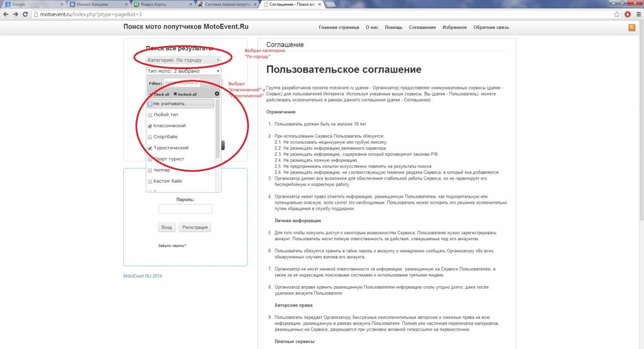Close the Google tab
The width and height of the screenshot is (644, 349).
click(x=61, y=4)
